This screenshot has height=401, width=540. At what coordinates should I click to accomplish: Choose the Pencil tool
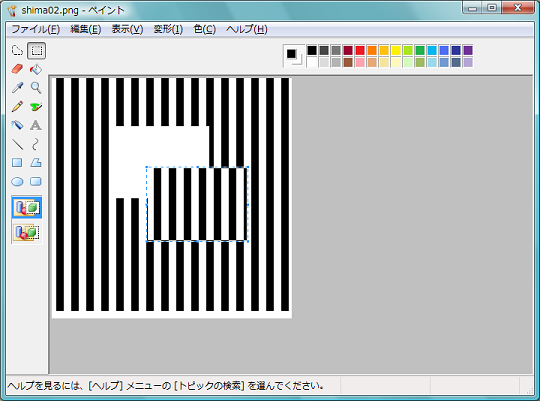pyautogui.click(x=17, y=106)
